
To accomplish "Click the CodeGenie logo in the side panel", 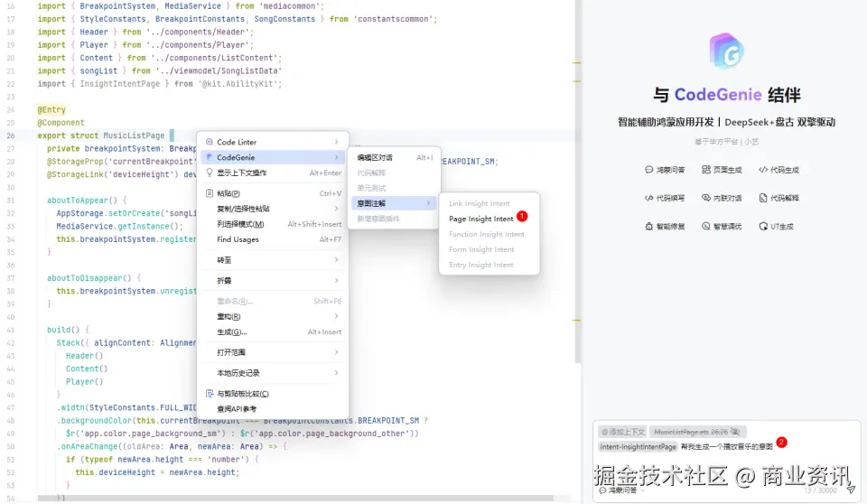I will point(726,51).
